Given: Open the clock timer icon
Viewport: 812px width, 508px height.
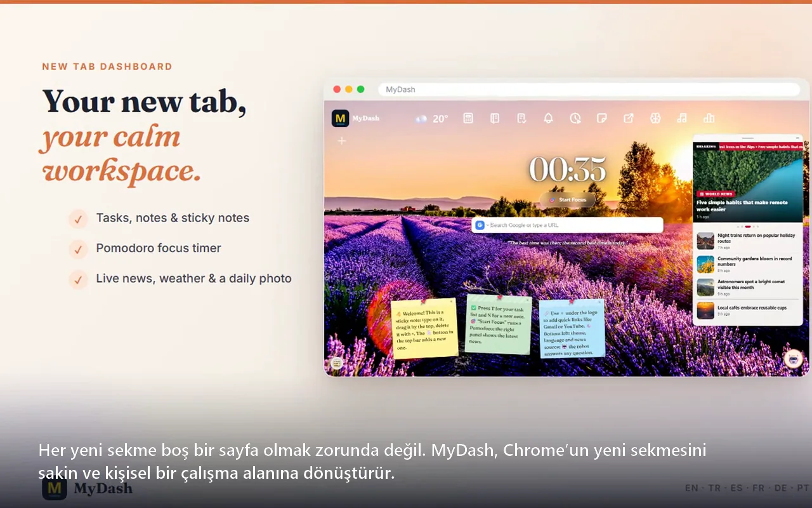Looking at the screenshot, I should tap(575, 118).
